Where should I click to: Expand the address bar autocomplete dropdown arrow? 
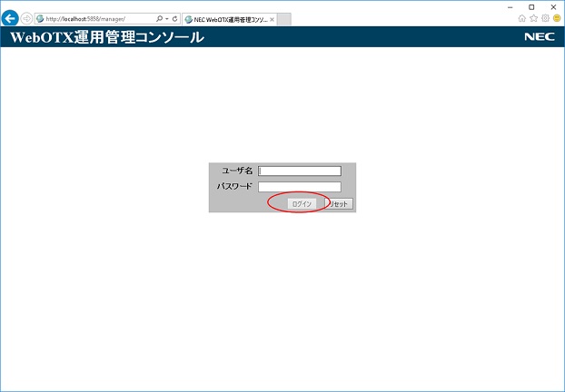point(167,18)
